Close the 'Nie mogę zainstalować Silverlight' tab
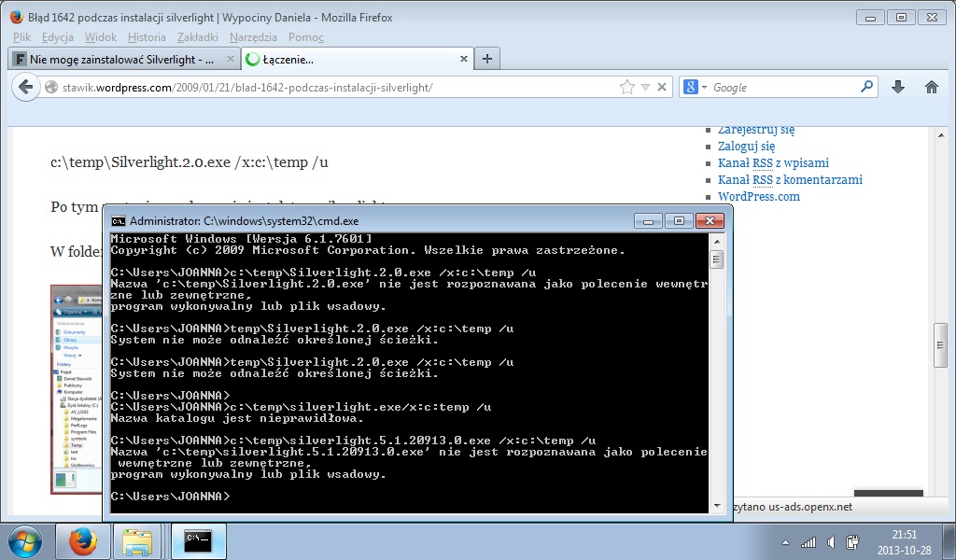956x560 pixels. 230,59
